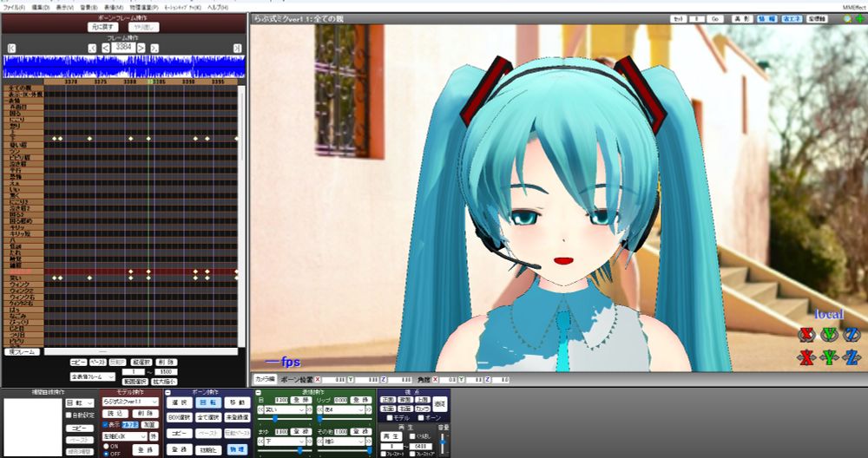
Task: Click the upper blue Z axis handle
Action: (852, 335)
